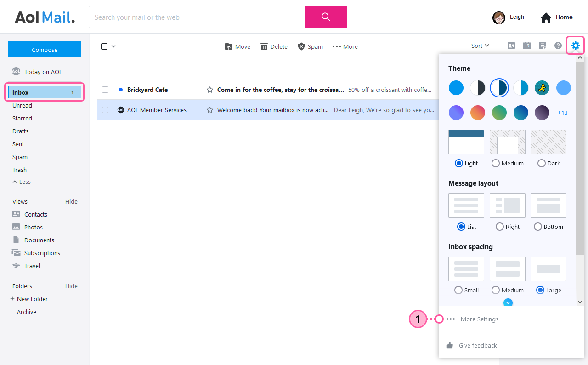Select the Dark theme radio button
The height and width of the screenshot is (365, 588).
tap(542, 163)
